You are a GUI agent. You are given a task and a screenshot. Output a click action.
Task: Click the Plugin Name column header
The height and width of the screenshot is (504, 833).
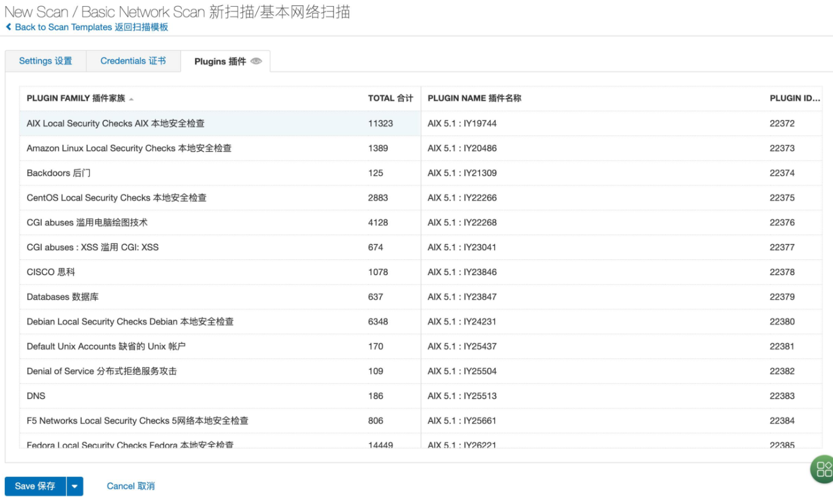pos(474,98)
